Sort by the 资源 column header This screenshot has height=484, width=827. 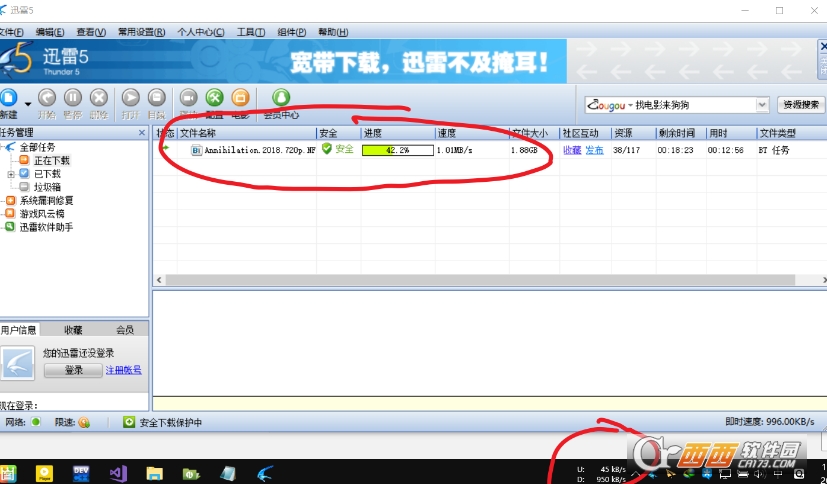(633, 133)
